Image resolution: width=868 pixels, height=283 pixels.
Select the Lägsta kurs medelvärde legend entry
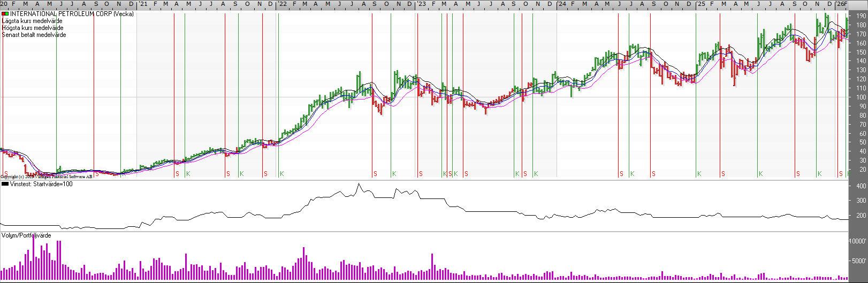tap(32, 21)
